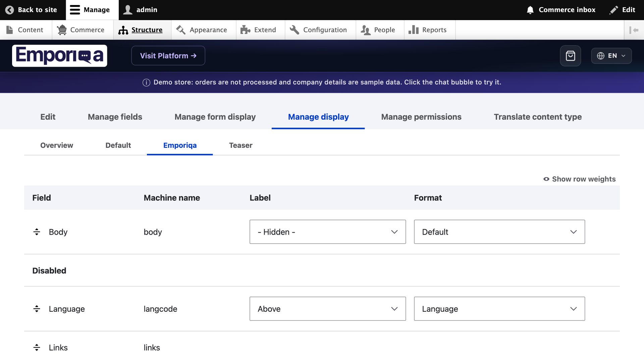Open the EN language switcher
The image size is (644, 362).
pos(611,56)
